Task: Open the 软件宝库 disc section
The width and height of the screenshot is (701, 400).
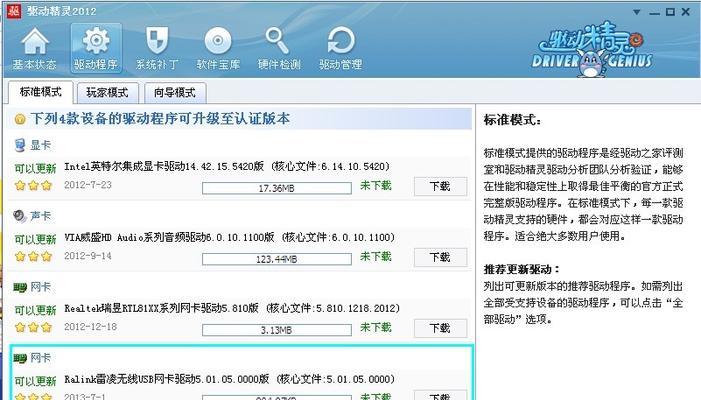Action: click(x=218, y=49)
